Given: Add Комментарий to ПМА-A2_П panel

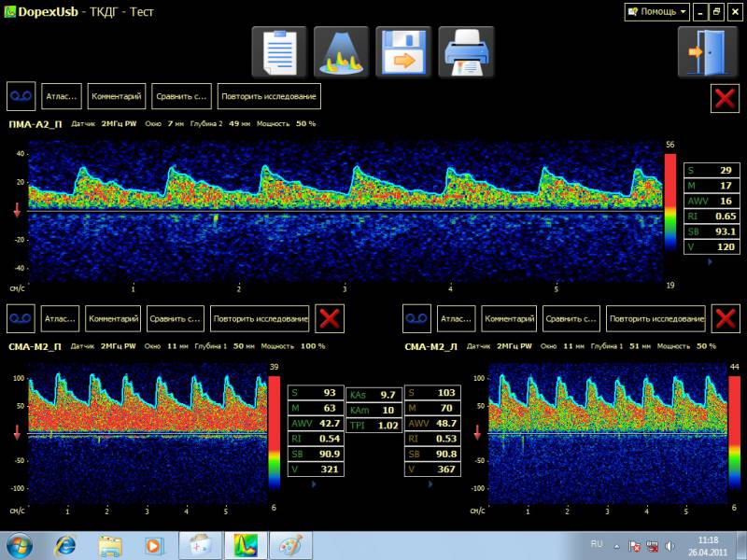Looking at the screenshot, I should 116,96.
